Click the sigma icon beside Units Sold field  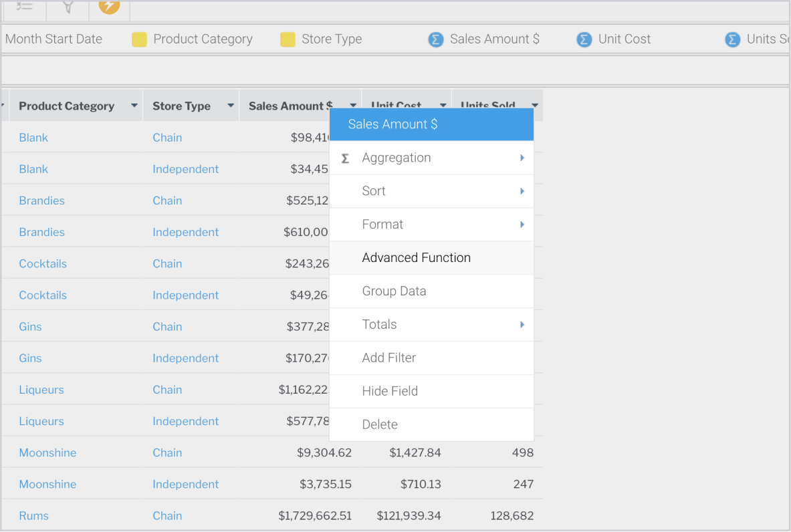tap(733, 39)
